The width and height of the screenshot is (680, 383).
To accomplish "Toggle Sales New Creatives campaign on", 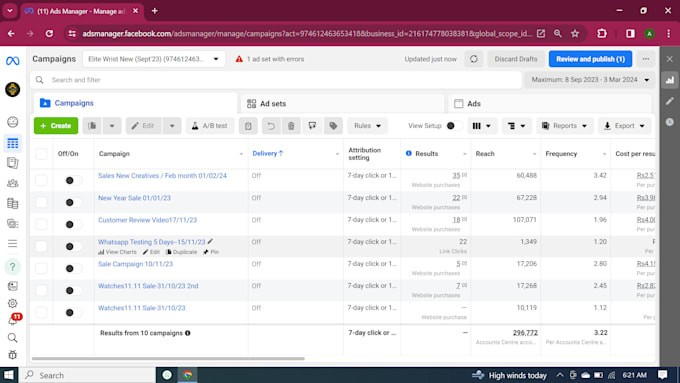I will pyautogui.click(x=73, y=180).
